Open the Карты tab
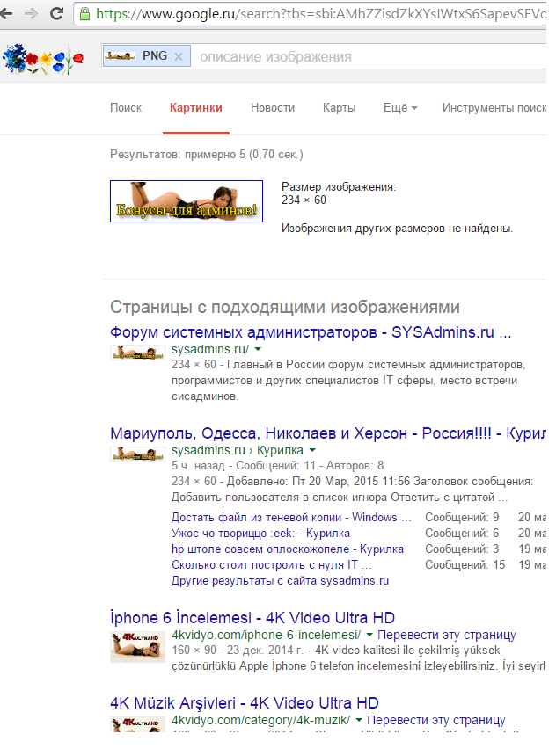Image resolution: width=556 pixels, height=756 pixels. coord(340,107)
